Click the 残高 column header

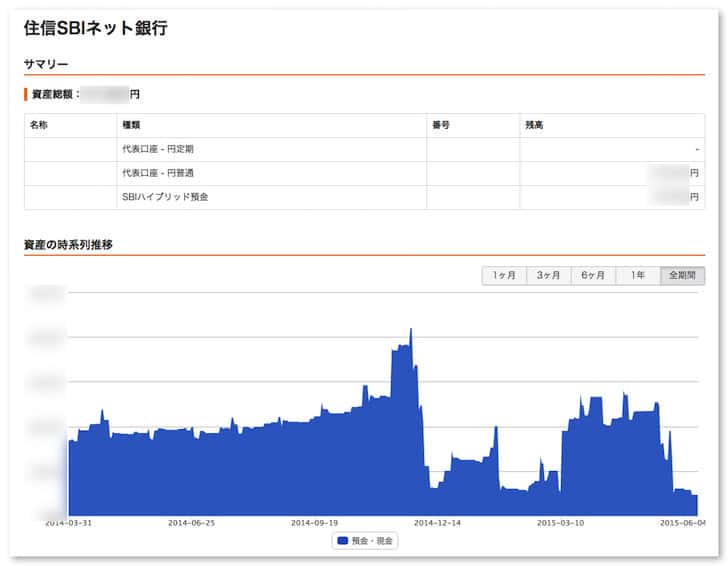[534, 125]
